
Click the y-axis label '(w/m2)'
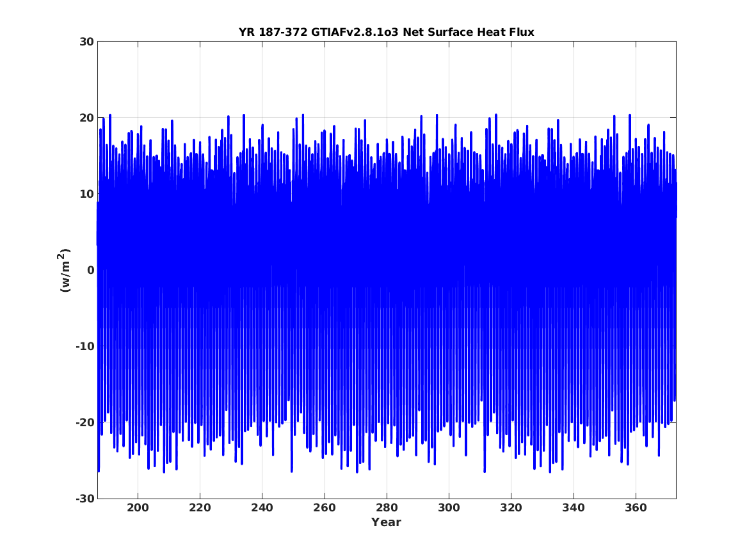(x=64, y=270)
